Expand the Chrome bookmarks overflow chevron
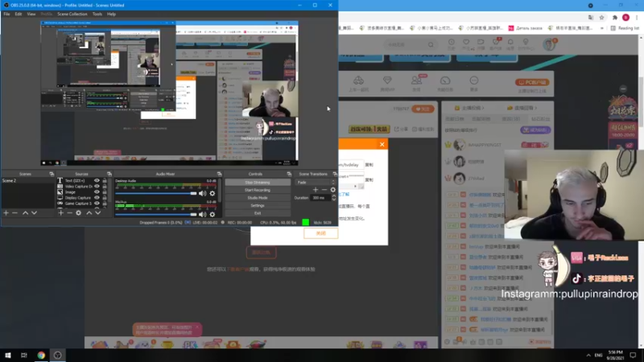Screen dimensions: 644x362 coord(601,28)
